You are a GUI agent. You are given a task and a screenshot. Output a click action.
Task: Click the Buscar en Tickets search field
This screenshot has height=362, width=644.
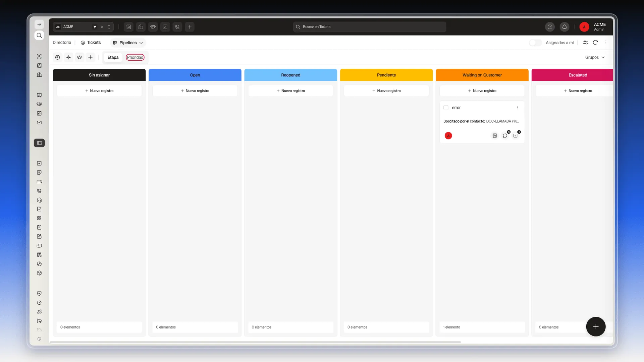click(x=370, y=27)
